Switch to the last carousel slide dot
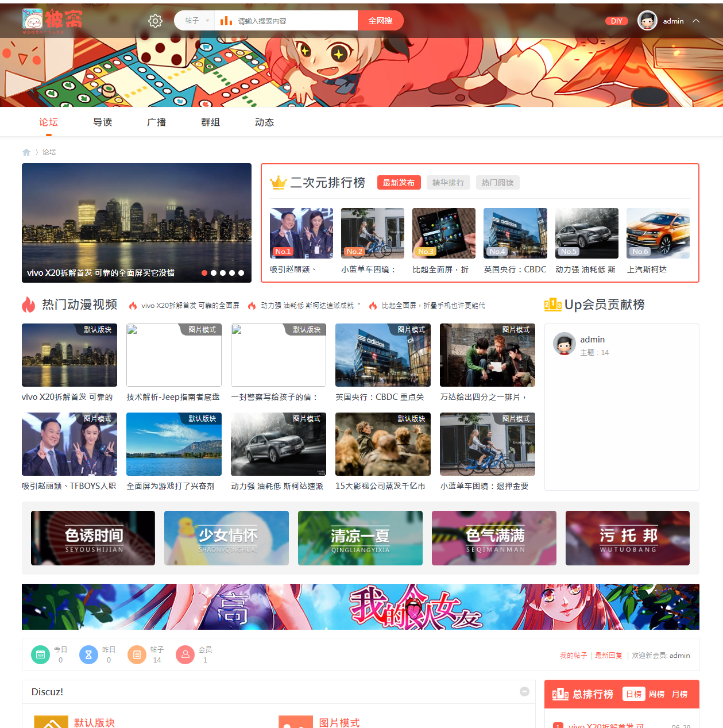This screenshot has height=728, width=723. tap(241, 273)
